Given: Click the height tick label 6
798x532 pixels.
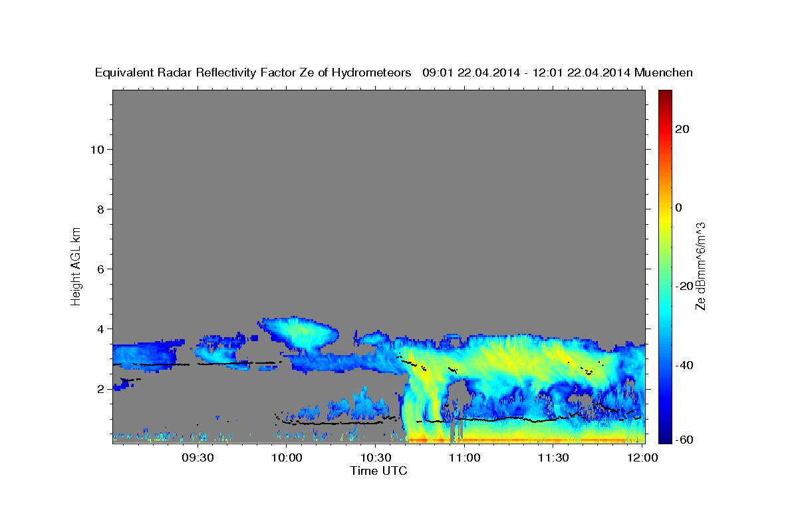Looking at the screenshot, I should tap(102, 269).
